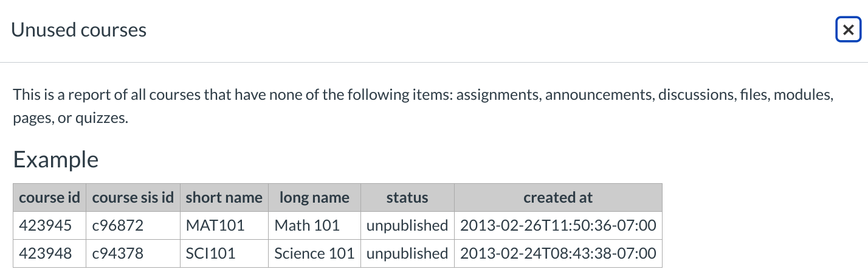Click the created at column header
This screenshot has height=269, width=868.
(x=558, y=198)
